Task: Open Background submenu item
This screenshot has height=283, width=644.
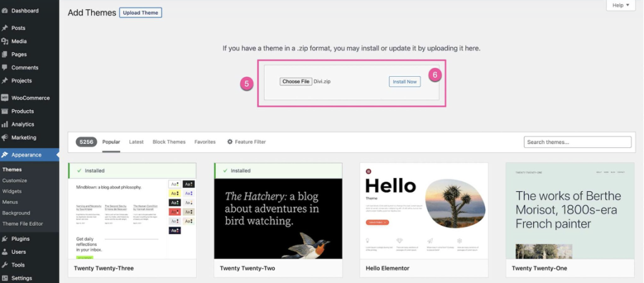Action: pyautogui.click(x=16, y=213)
